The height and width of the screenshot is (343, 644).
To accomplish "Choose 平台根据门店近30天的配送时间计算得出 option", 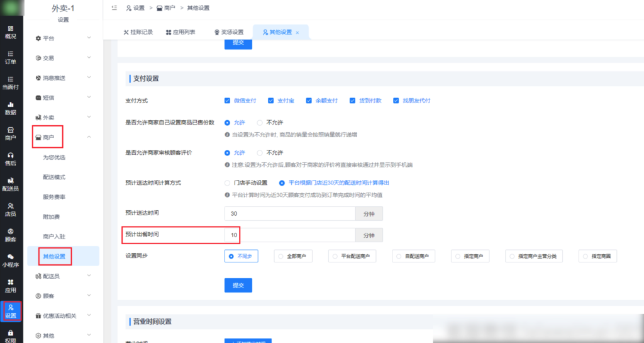I will (x=282, y=183).
